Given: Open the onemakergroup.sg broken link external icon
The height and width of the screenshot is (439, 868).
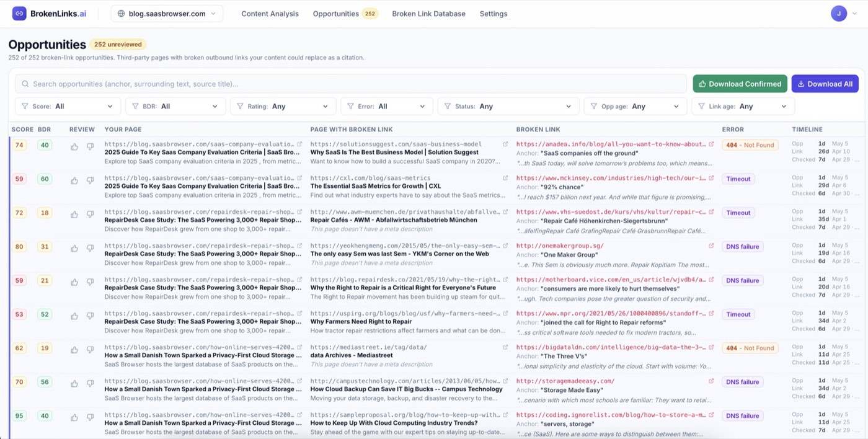Looking at the screenshot, I should (x=711, y=246).
